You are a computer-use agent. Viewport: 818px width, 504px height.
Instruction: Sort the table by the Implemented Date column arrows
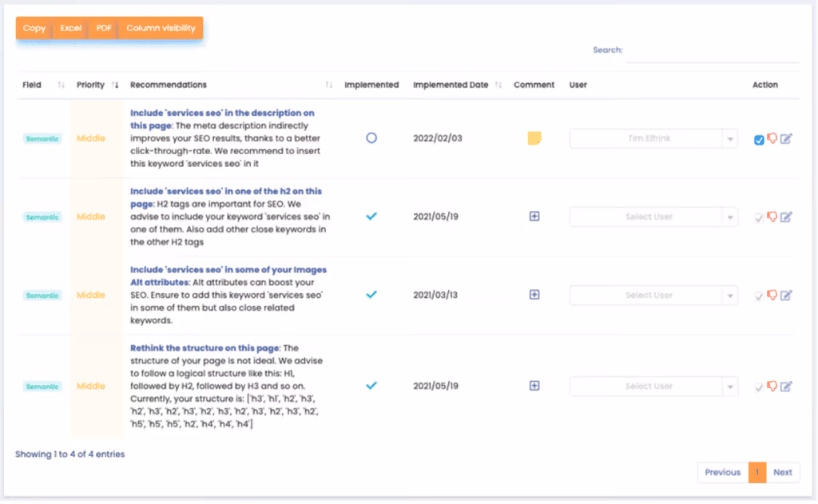click(498, 85)
